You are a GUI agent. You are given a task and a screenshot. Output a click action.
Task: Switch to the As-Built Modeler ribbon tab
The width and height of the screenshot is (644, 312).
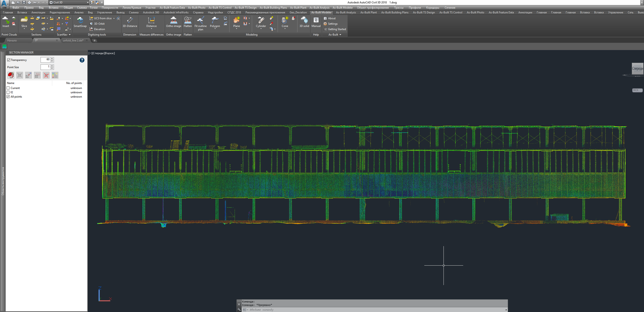321,12
